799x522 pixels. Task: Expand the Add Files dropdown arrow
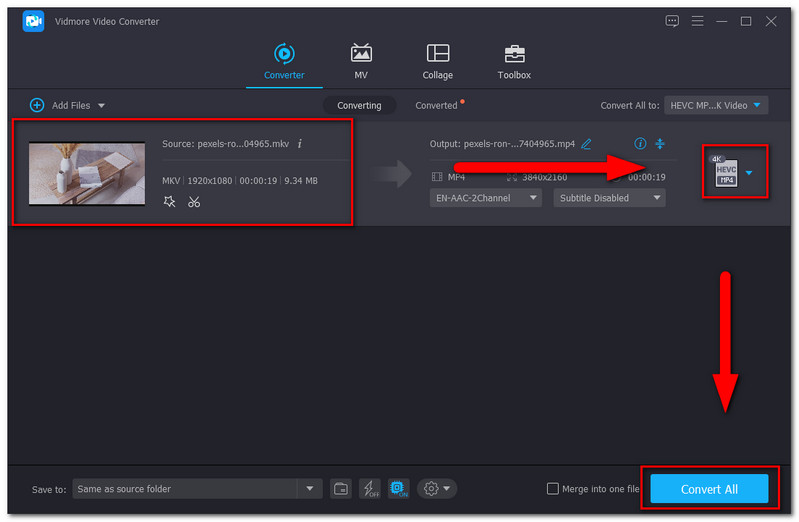click(101, 105)
